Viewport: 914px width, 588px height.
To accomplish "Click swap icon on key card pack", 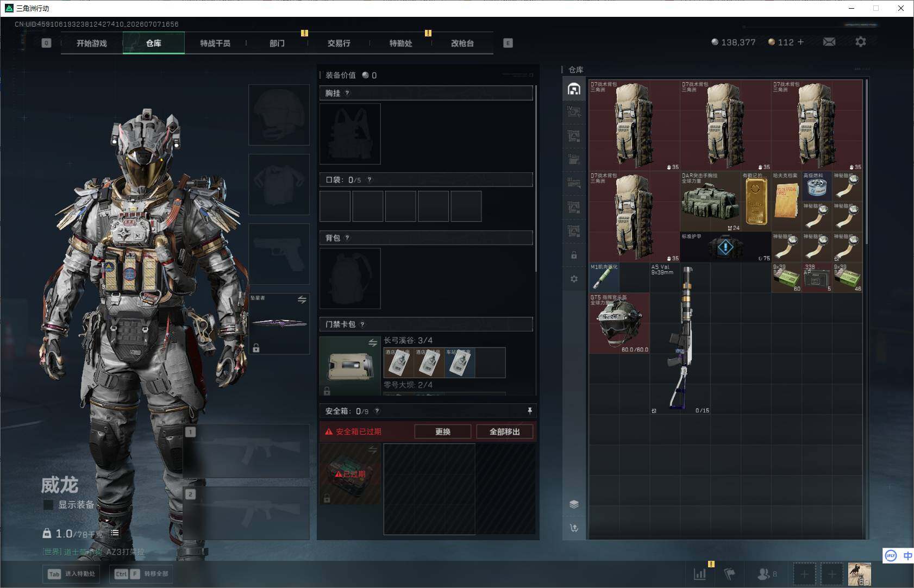I will 373,342.
